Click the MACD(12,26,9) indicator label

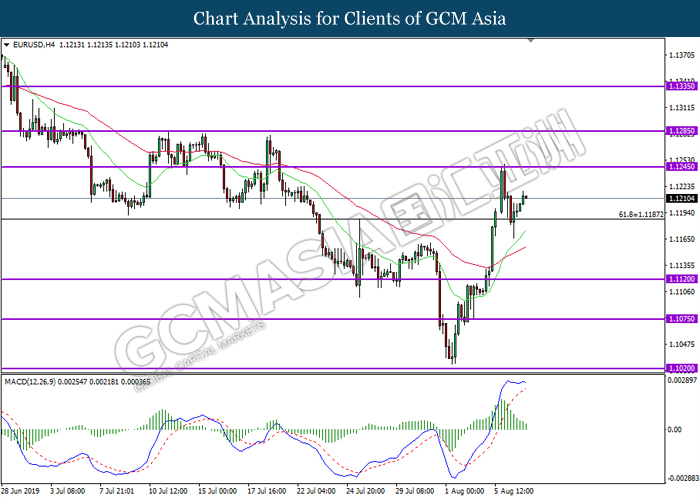click(30, 382)
